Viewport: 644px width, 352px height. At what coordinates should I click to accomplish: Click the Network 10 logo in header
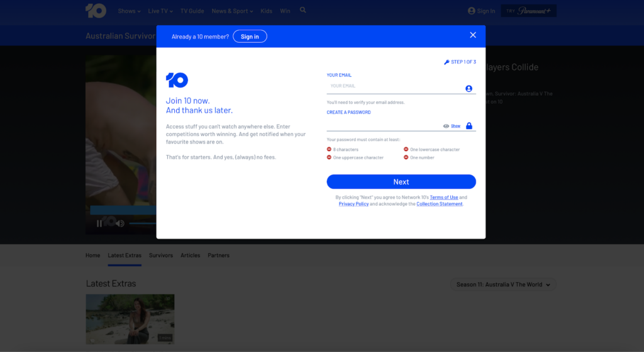click(x=96, y=11)
